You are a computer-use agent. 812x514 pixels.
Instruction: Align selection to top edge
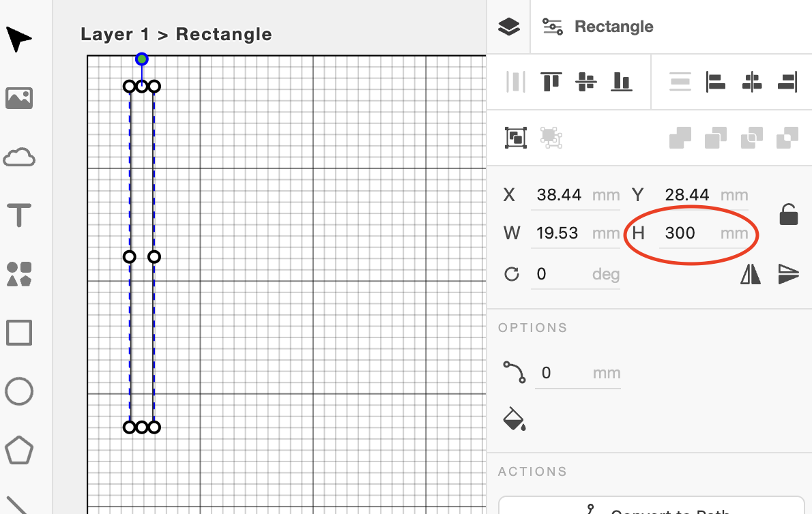(551, 82)
